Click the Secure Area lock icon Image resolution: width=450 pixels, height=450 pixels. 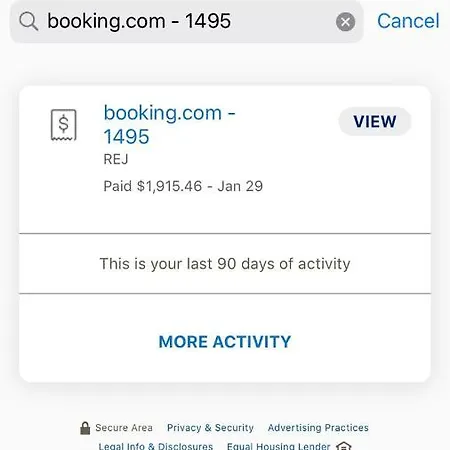pos(85,428)
